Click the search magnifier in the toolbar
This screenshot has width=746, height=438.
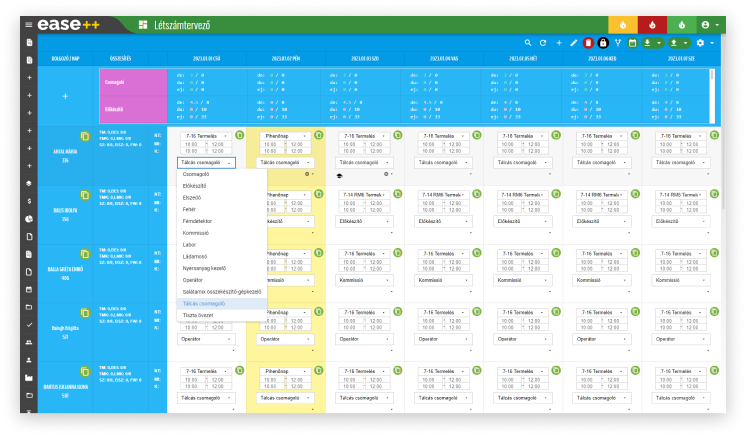pyautogui.click(x=528, y=43)
